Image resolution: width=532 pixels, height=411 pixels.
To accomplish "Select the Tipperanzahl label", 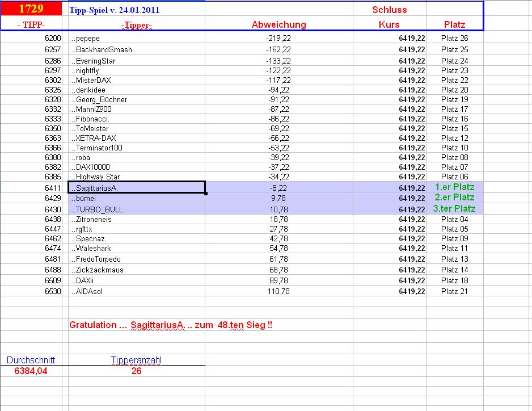I will 137,360.
